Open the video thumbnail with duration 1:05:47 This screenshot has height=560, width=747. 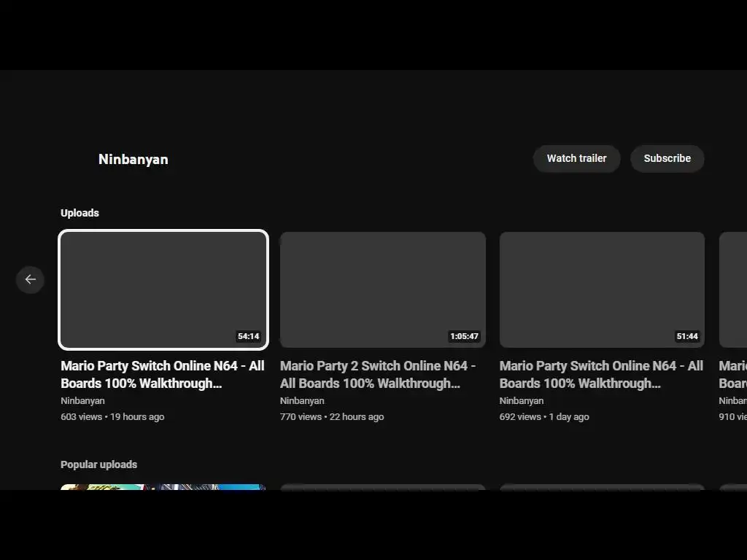coord(382,290)
